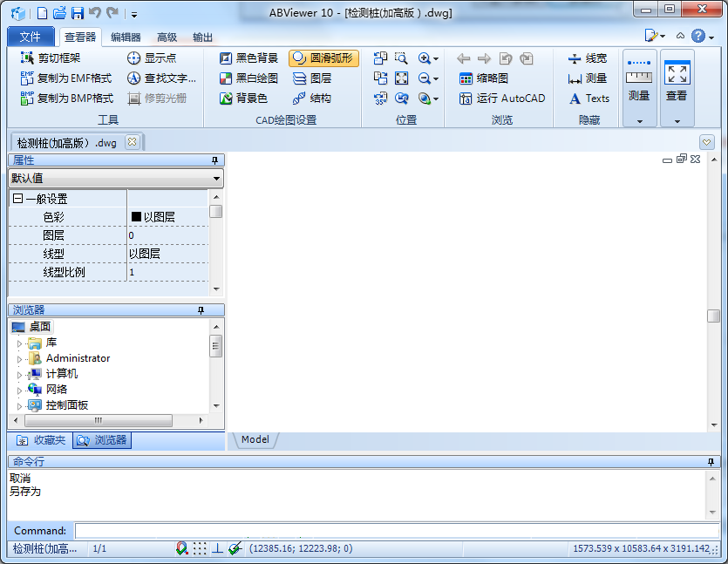Screen dimensions: 728x564
Task: Toggle the grid dots icon in status bar
Action: tap(200, 548)
